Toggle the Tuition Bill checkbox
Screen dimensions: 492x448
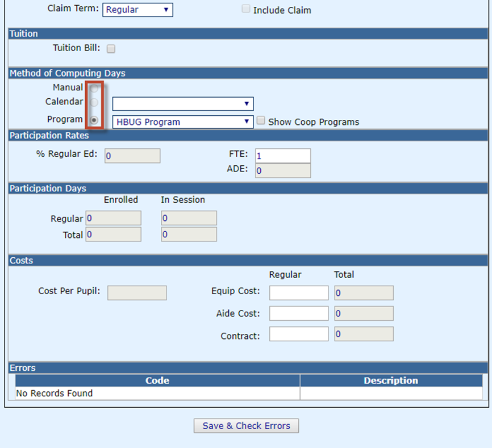pos(111,49)
